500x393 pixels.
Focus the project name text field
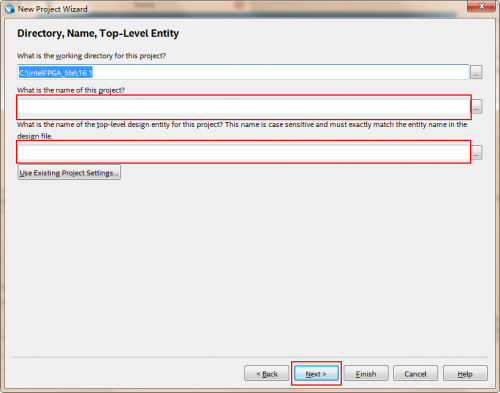click(x=244, y=107)
